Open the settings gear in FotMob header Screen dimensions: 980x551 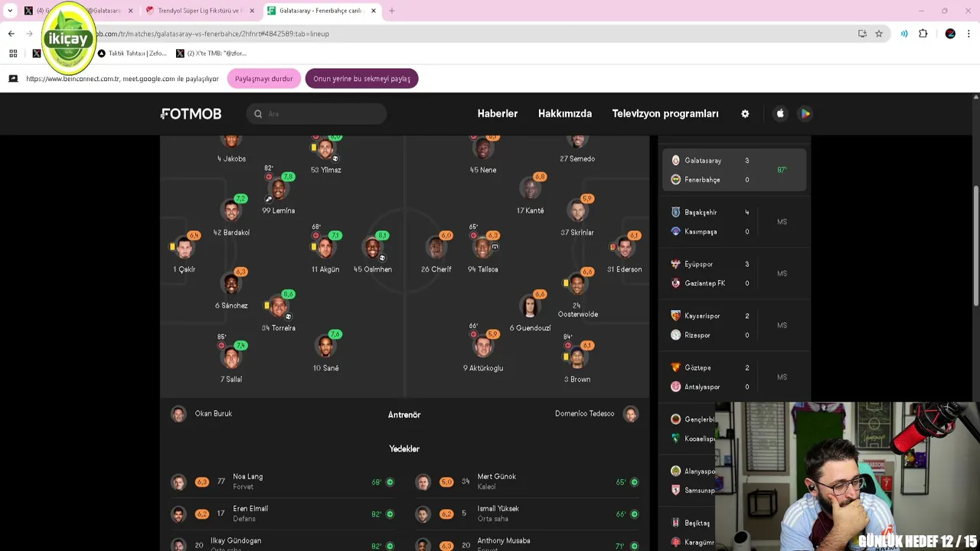(x=745, y=113)
